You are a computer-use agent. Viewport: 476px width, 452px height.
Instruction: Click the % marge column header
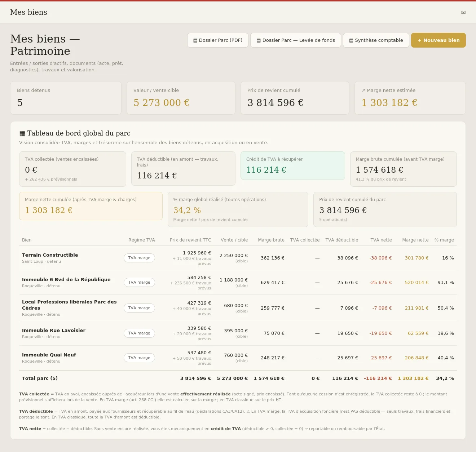point(444,240)
